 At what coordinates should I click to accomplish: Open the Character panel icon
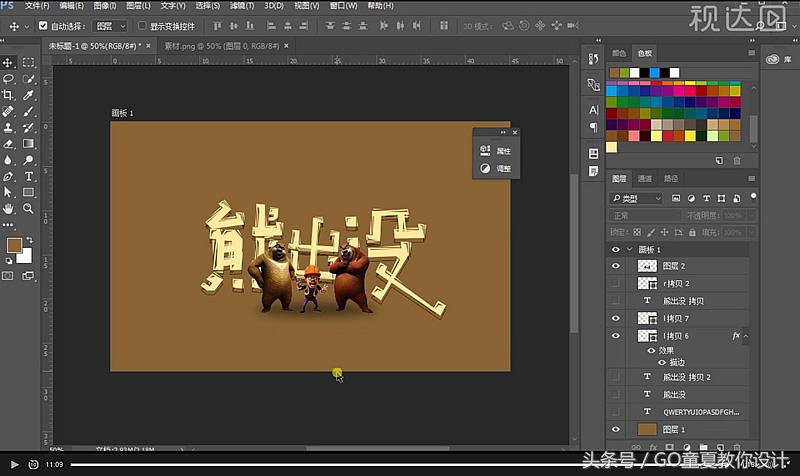[x=593, y=110]
